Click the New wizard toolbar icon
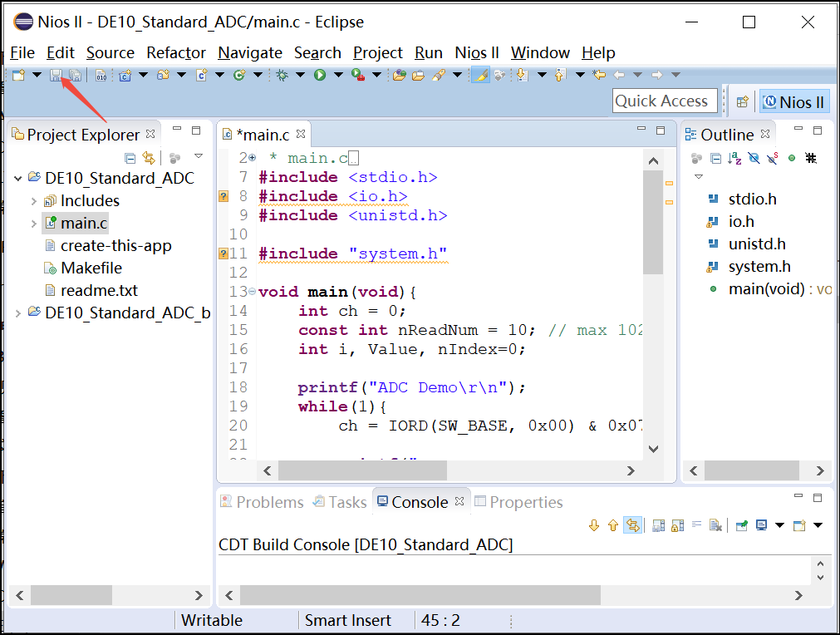 (19, 75)
